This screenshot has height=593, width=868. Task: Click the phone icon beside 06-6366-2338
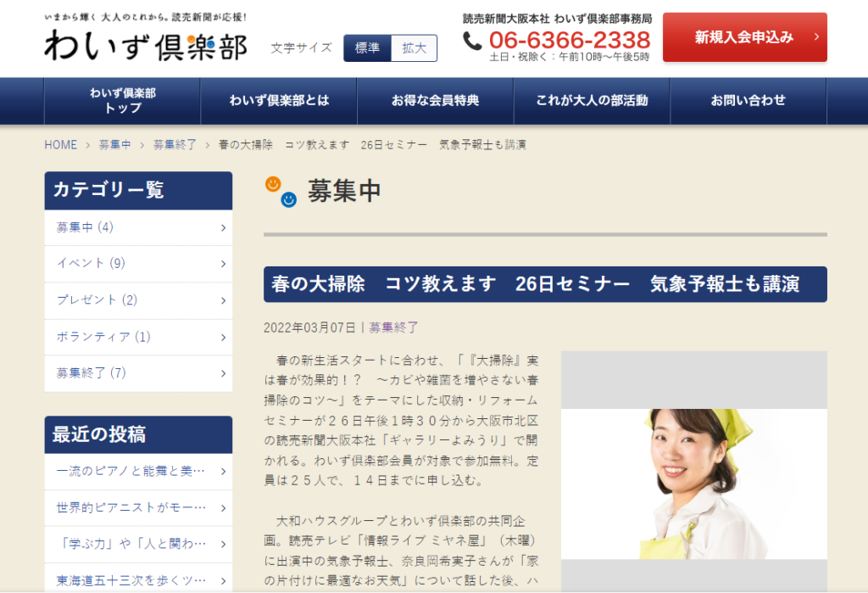tap(472, 40)
